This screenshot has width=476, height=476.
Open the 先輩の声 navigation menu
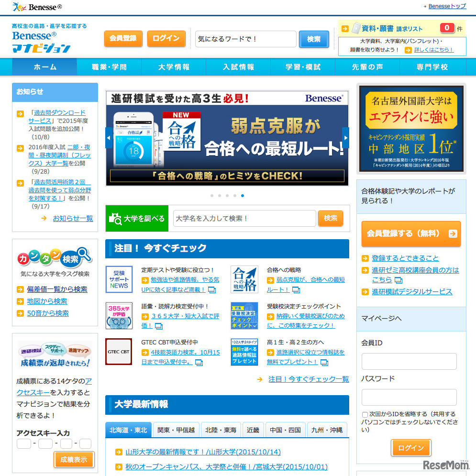(367, 67)
